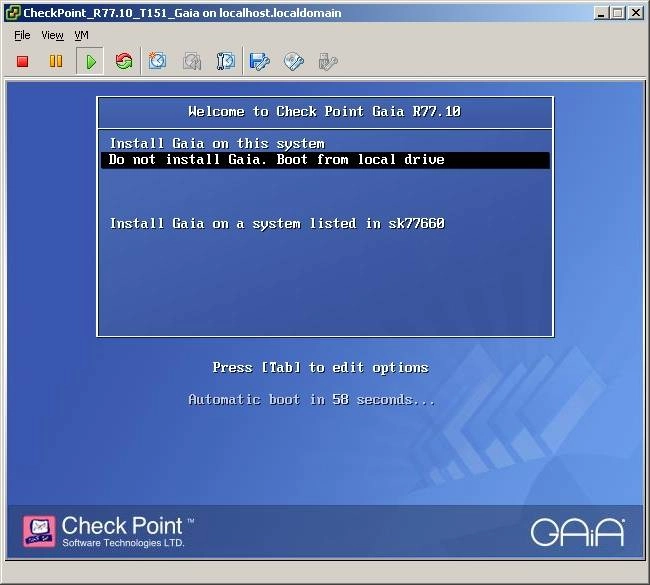The height and width of the screenshot is (585, 650).
Task: Open the VM menu
Action: pos(81,35)
